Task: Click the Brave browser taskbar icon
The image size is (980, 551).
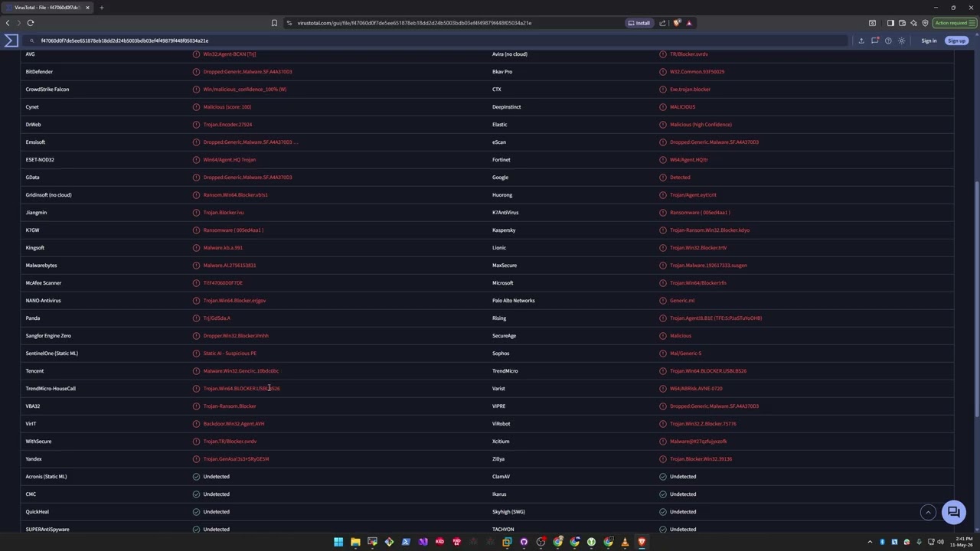Action: pos(642,542)
